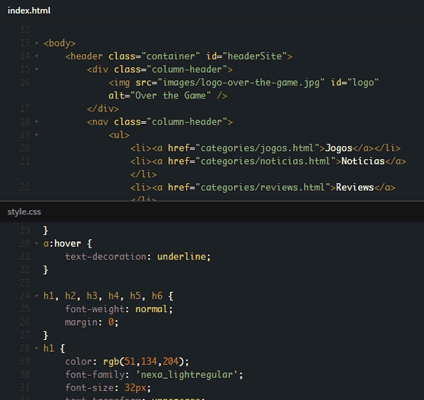
Task: Fold the nav block at line 18
Action: (37, 122)
